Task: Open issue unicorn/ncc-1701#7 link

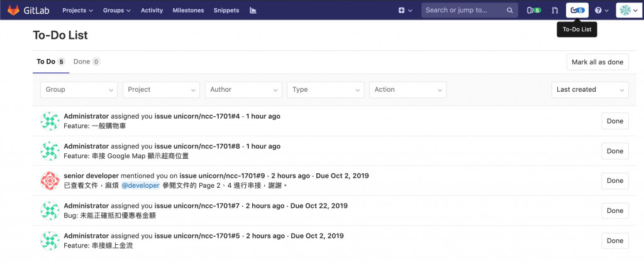Action: pyautogui.click(x=197, y=206)
